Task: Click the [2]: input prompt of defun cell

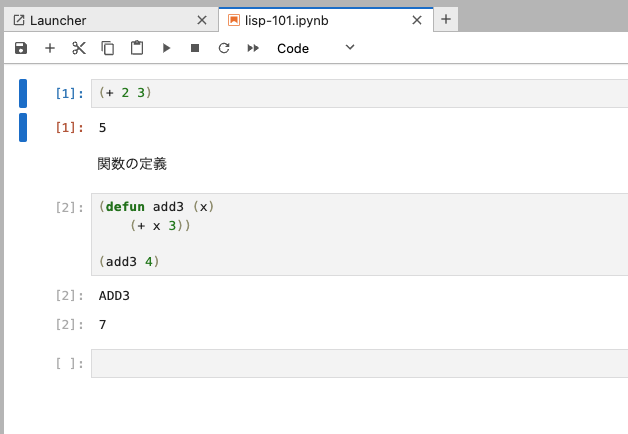Action: pyautogui.click(x=69, y=208)
